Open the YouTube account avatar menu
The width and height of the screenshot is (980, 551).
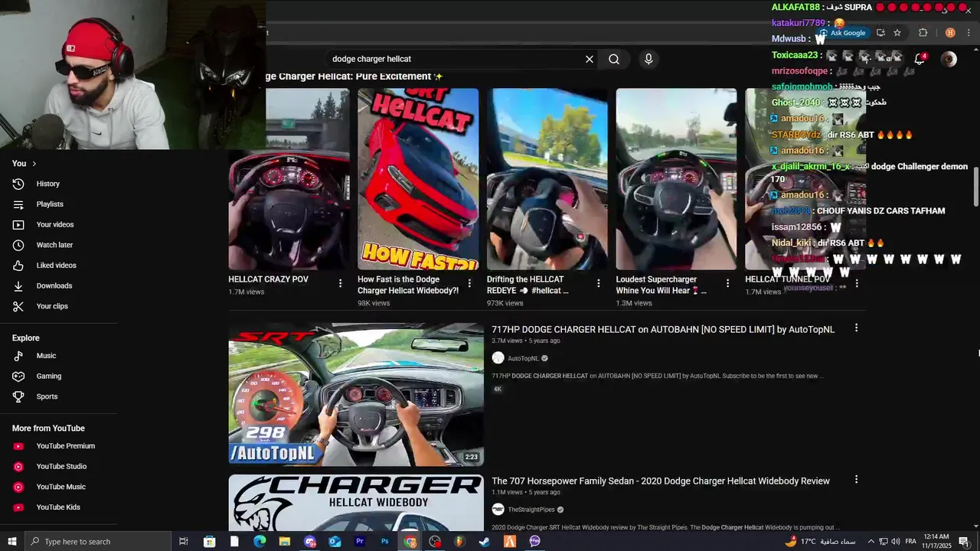click(949, 59)
